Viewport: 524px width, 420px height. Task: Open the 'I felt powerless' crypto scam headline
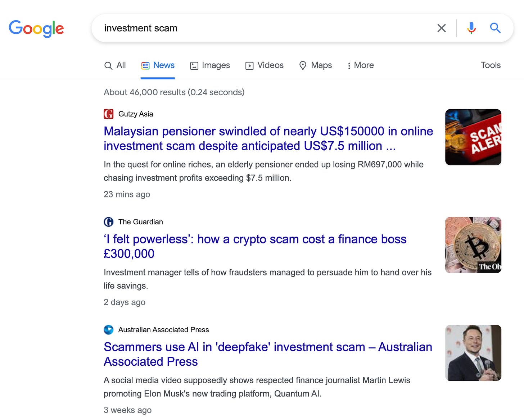tap(255, 246)
